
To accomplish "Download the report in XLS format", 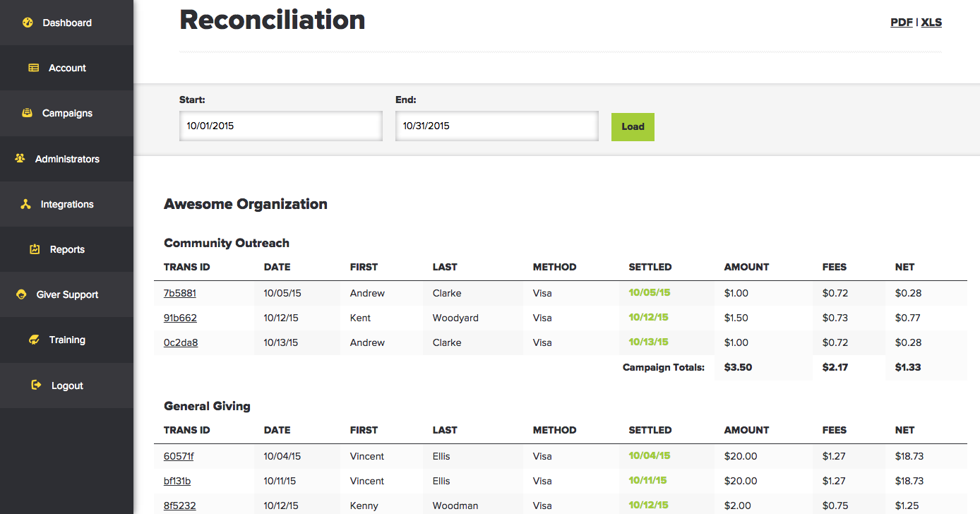I will point(931,22).
